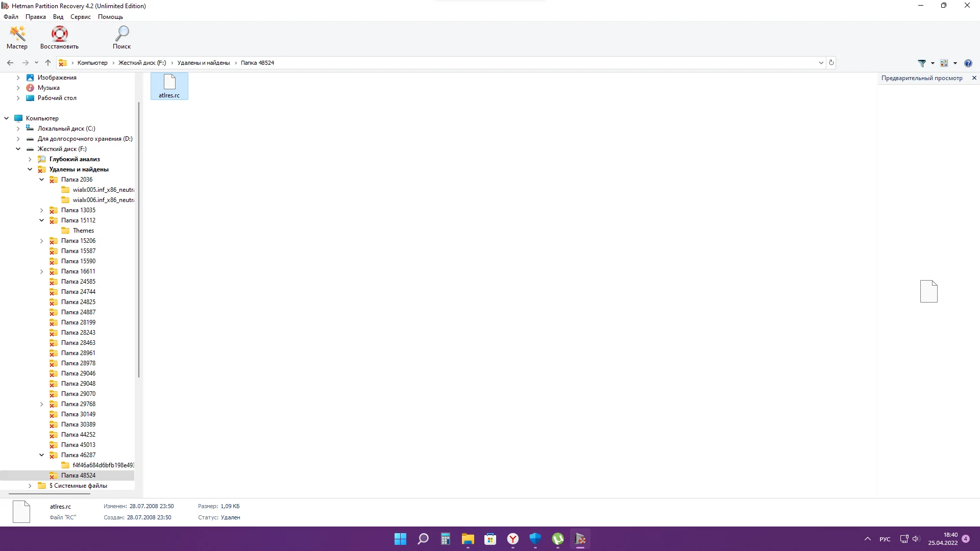
Task: Navigate back with the back arrow
Action: click(x=10, y=63)
